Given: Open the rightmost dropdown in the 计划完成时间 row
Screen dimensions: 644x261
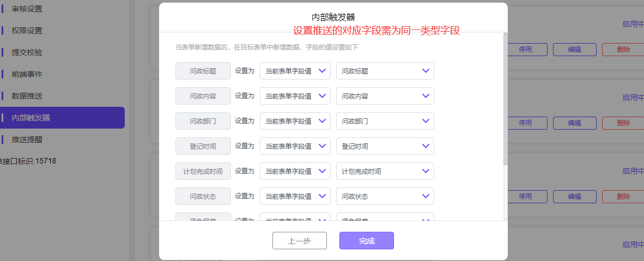Looking at the screenshot, I should [385, 171].
